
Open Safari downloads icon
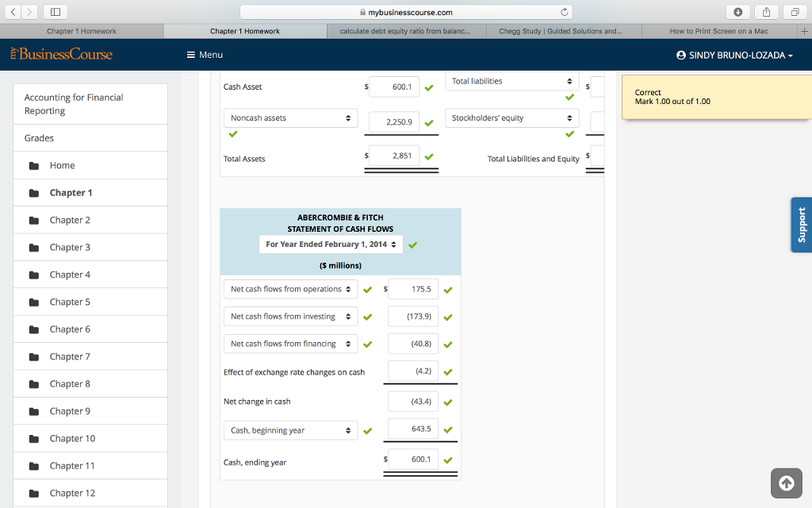(x=738, y=12)
